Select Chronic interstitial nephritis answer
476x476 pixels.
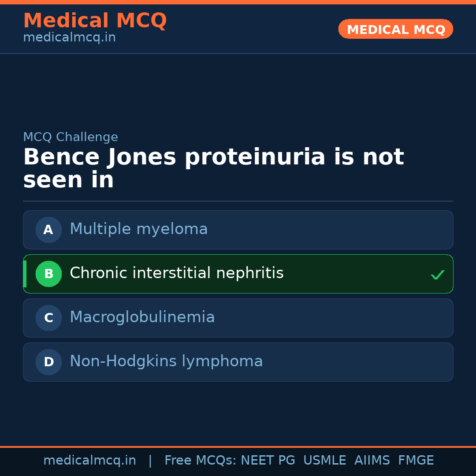coord(176,273)
